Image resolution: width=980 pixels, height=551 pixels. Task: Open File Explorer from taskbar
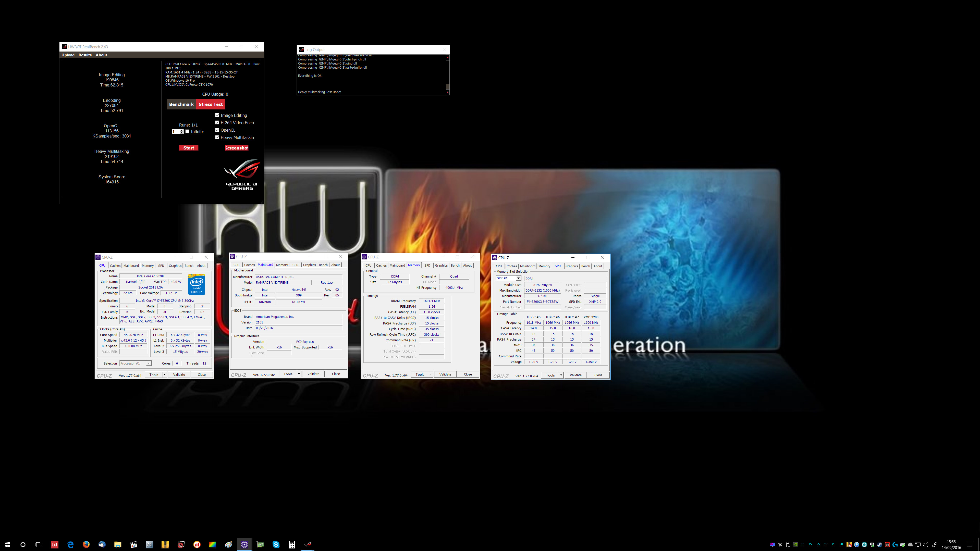pos(118,545)
